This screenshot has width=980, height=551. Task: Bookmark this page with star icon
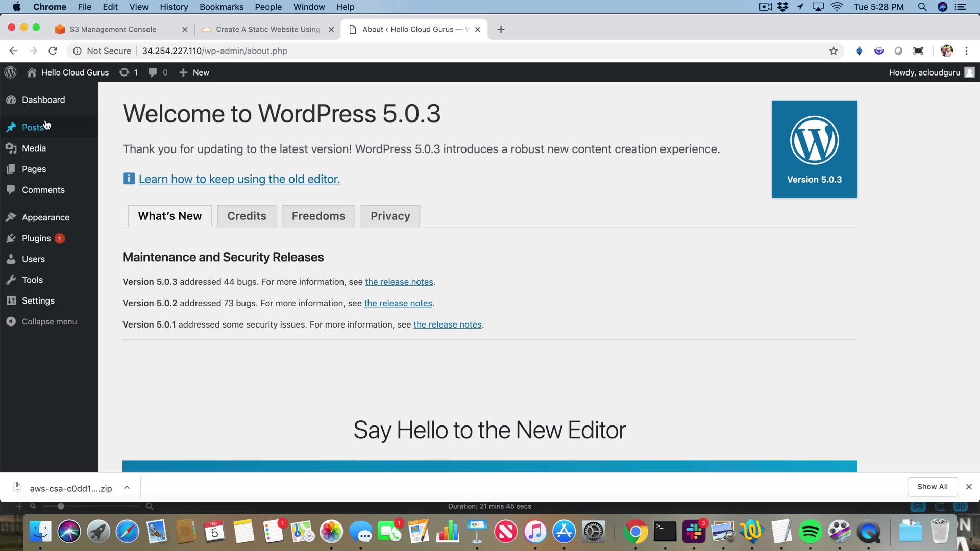[834, 51]
